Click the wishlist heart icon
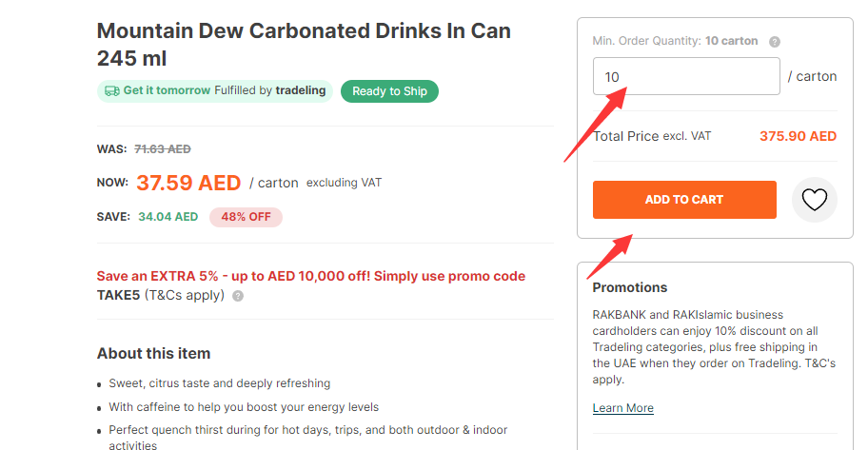The width and height of the screenshot is (868, 450). click(x=814, y=200)
